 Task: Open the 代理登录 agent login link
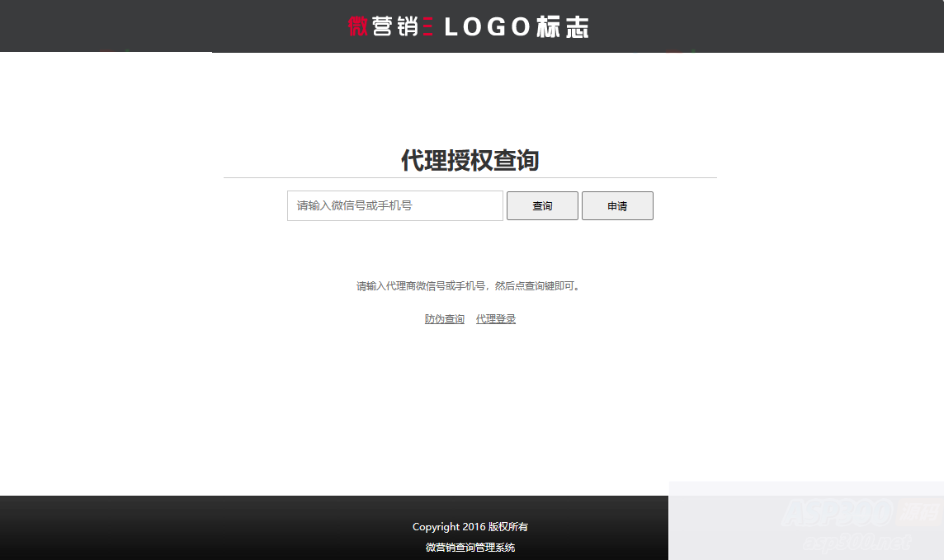click(495, 318)
